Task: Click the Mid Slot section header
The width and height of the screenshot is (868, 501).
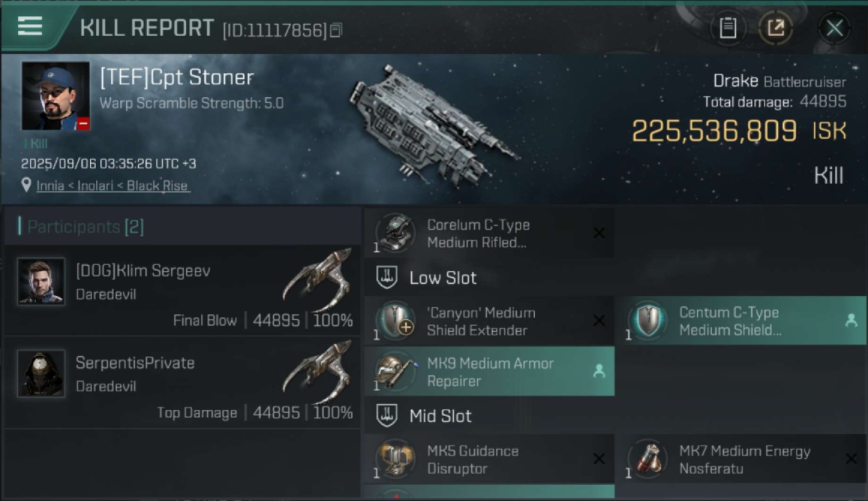Action: tap(440, 416)
